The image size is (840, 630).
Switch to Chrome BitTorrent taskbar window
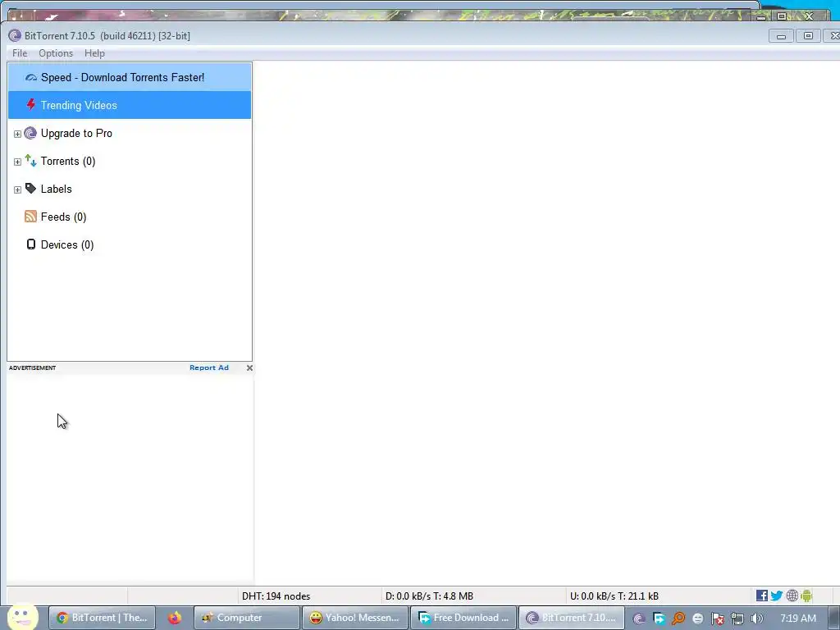tap(103, 618)
